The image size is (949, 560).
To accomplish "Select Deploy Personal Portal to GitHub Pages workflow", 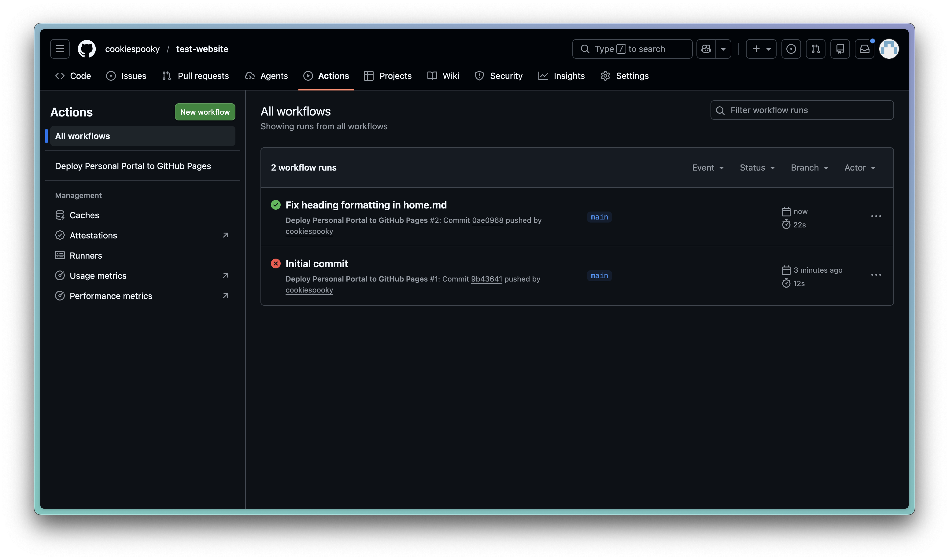I will coord(133,166).
